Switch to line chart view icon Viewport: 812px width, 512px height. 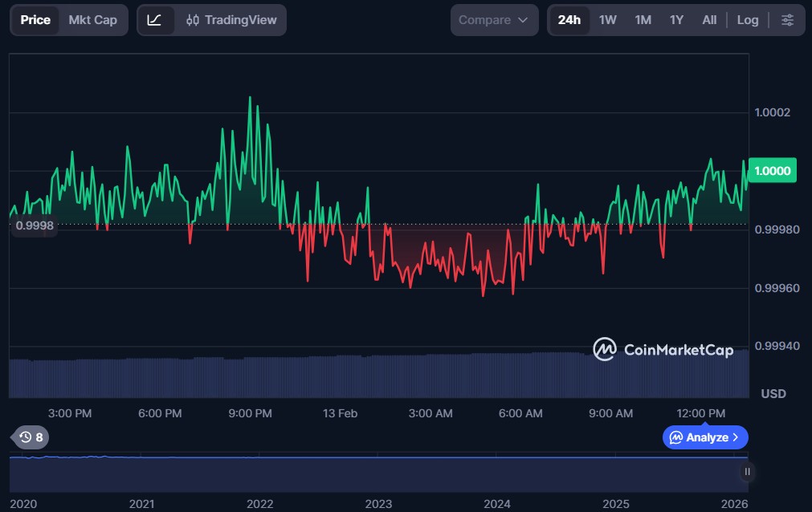pyautogui.click(x=155, y=20)
